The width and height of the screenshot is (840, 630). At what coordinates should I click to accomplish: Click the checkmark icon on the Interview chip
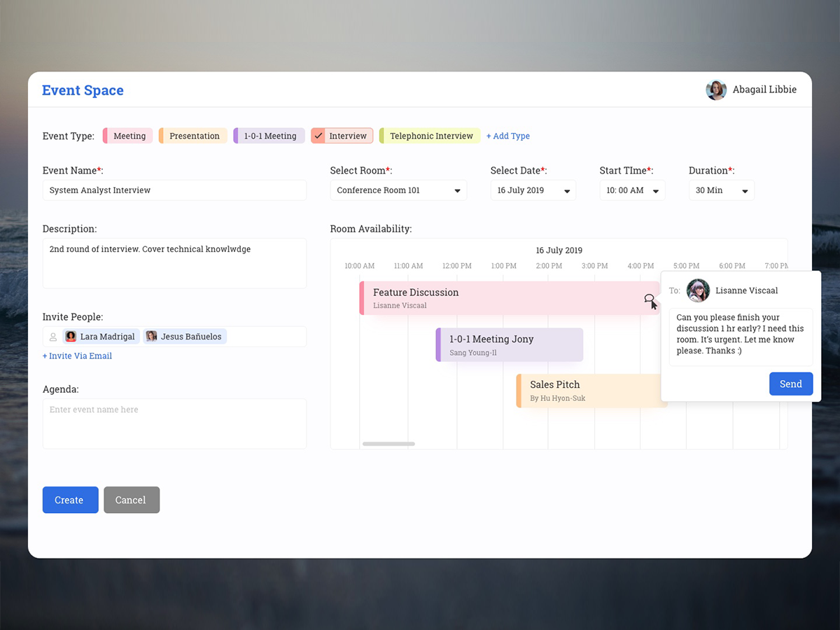(x=319, y=135)
